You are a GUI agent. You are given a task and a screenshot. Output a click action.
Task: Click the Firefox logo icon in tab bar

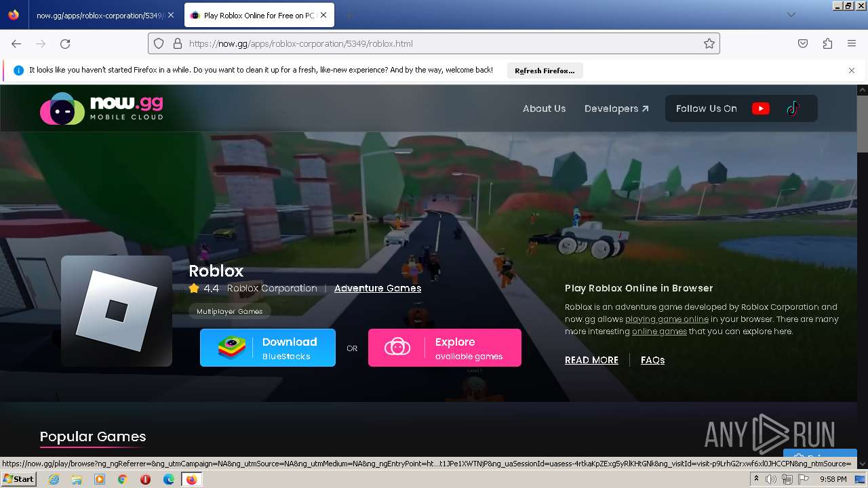click(x=14, y=15)
